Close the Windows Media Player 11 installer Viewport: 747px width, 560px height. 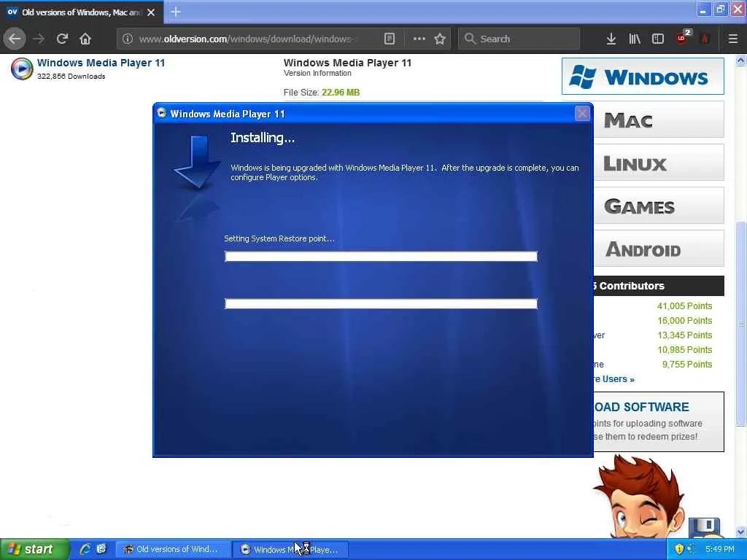click(x=581, y=113)
